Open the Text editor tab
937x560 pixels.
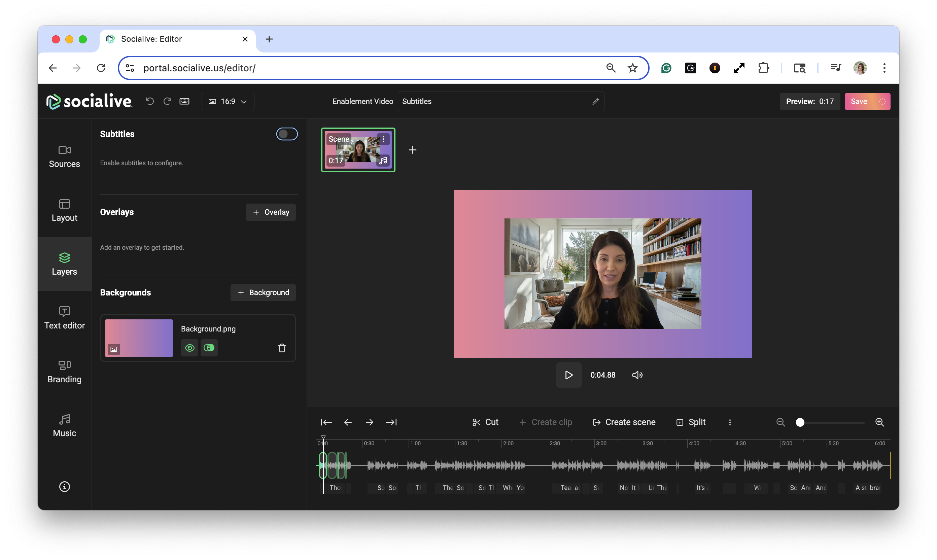point(65,318)
